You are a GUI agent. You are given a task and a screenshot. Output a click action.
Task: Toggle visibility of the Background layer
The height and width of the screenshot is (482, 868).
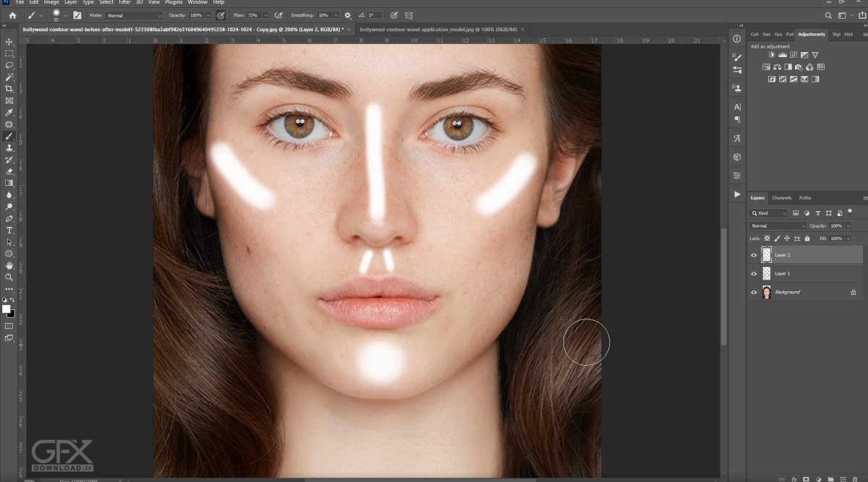pyautogui.click(x=754, y=292)
